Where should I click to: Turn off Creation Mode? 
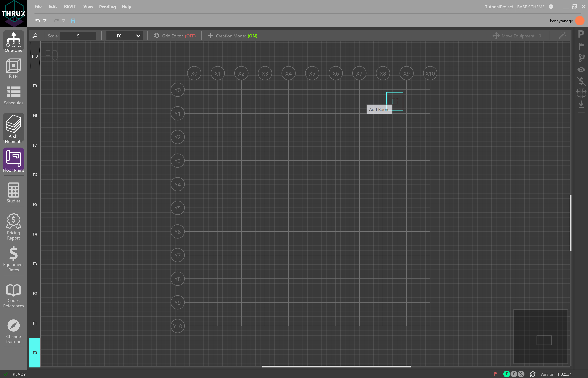(x=232, y=36)
